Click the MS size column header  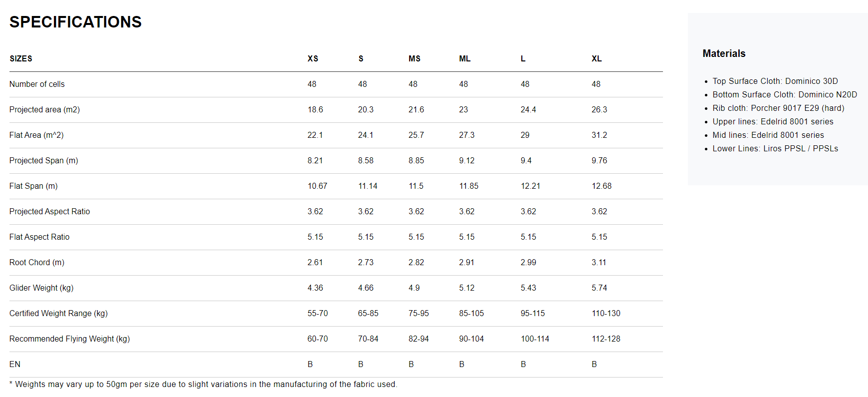pos(414,58)
